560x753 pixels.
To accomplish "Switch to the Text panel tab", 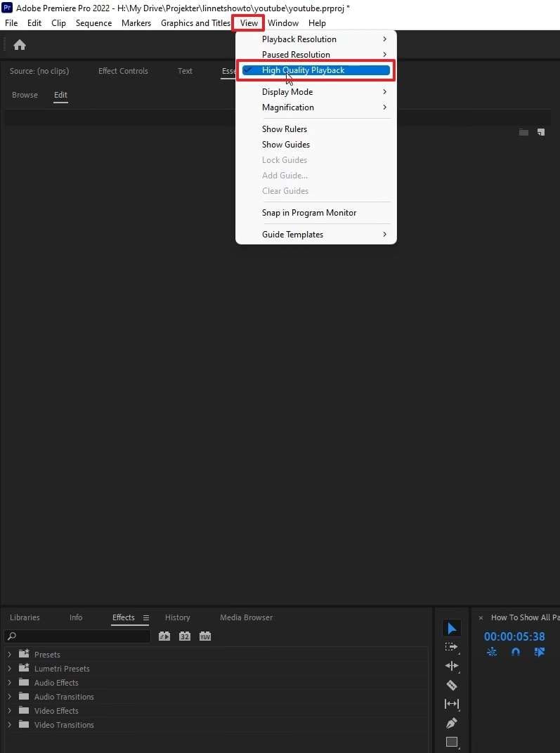I will click(185, 71).
